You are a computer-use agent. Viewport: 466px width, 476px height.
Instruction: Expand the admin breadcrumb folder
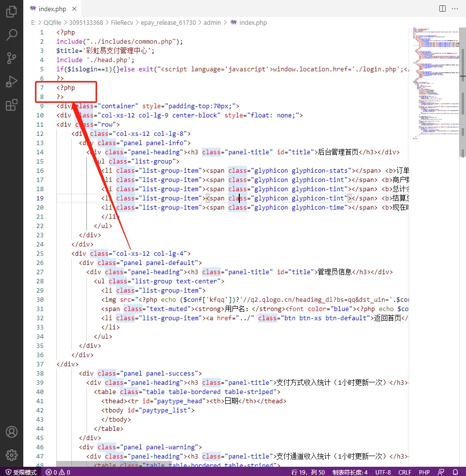click(212, 22)
